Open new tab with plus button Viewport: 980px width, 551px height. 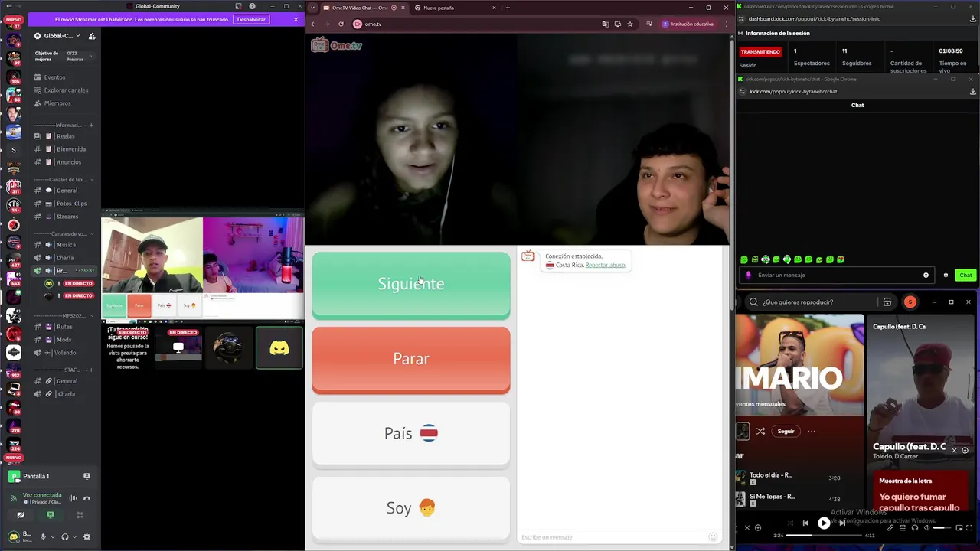pos(508,8)
